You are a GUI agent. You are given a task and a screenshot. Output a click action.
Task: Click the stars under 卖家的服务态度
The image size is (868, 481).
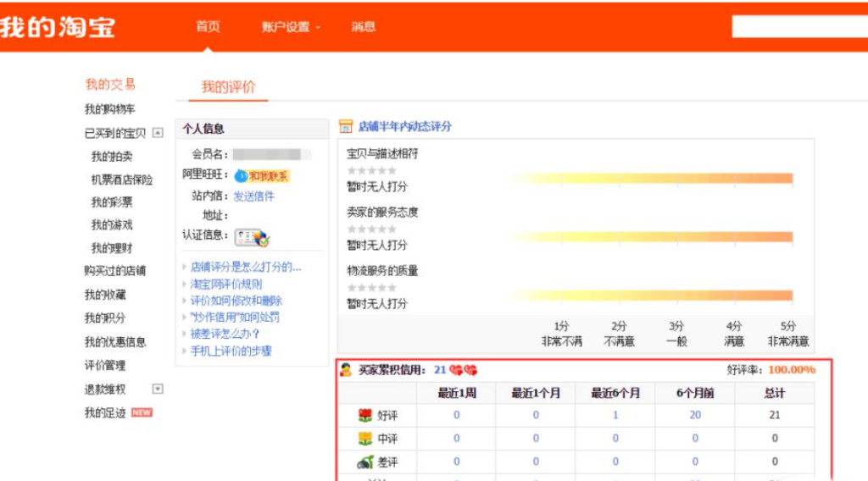372,229
